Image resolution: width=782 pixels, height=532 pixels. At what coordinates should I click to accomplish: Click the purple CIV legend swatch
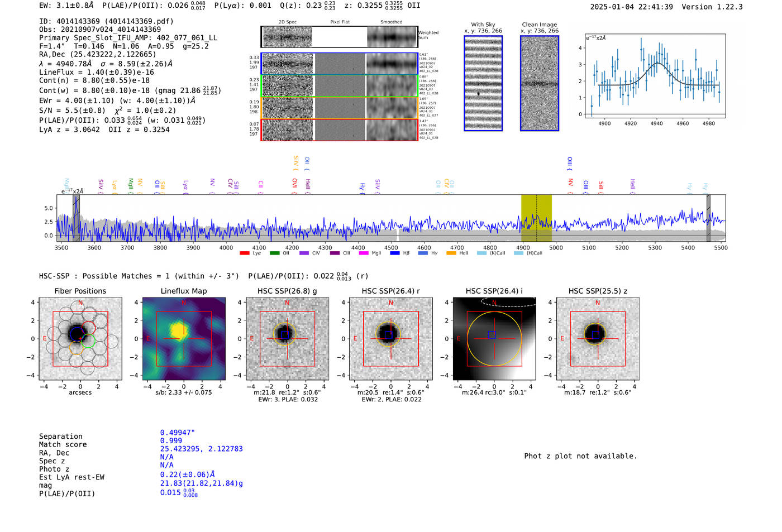[x=304, y=253]
